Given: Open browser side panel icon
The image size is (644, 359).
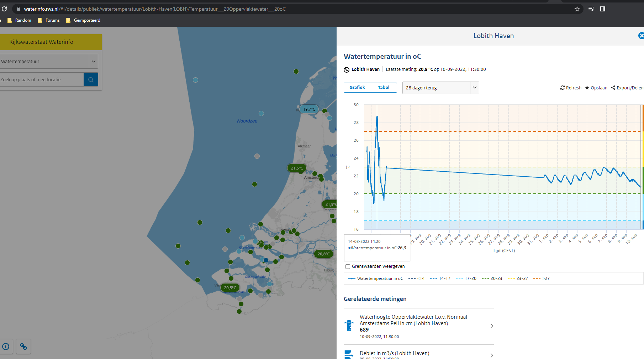Looking at the screenshot, I should 602,9.
